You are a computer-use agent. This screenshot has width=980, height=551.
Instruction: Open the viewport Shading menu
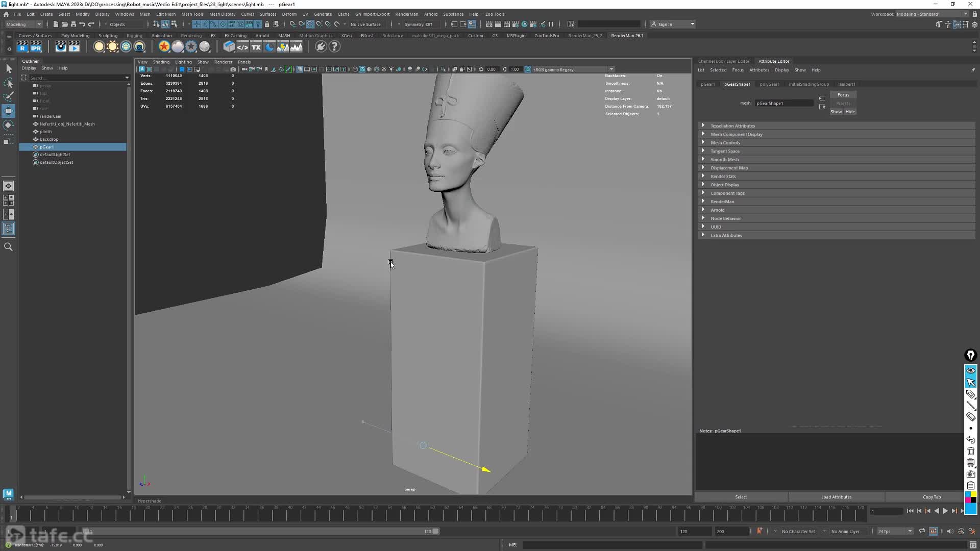(x=161, y=62)
